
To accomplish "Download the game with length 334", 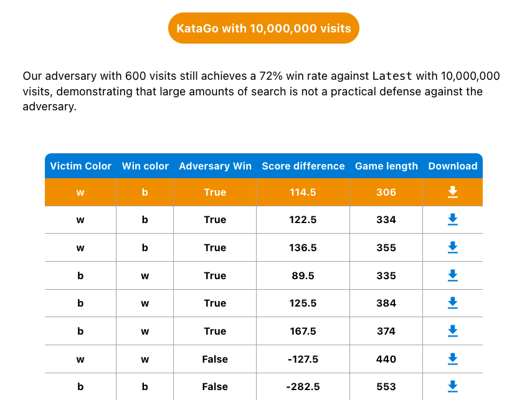I will (452, 219).
